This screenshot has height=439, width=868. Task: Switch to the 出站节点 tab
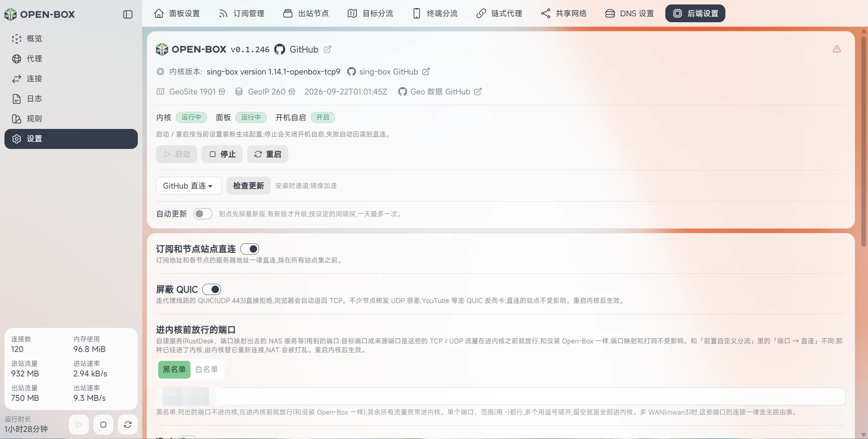(x=306, y=13)
